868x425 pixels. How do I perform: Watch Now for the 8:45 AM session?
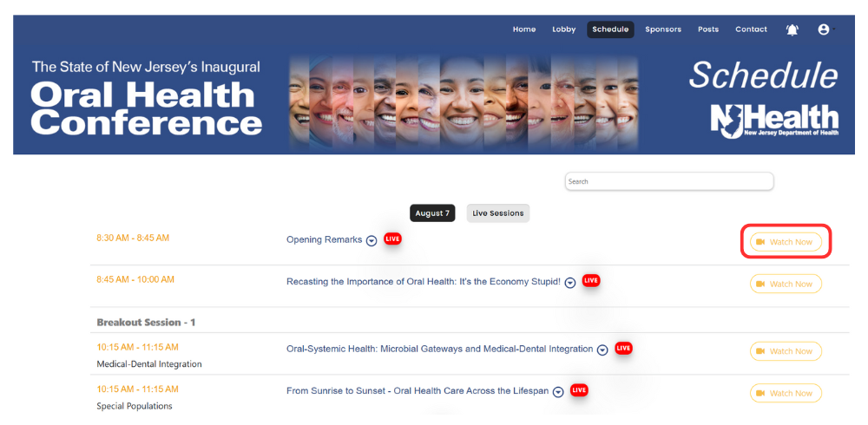coord(786,284)
